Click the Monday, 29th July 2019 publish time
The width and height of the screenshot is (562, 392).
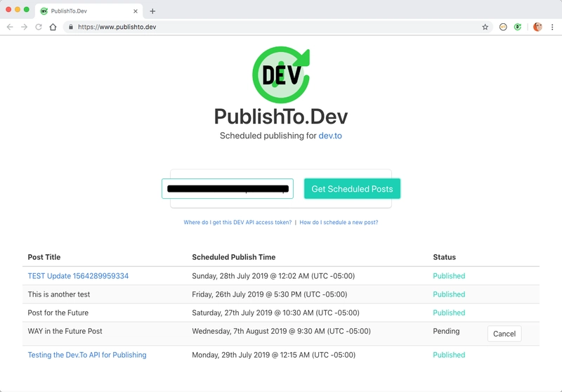point(273,355)
